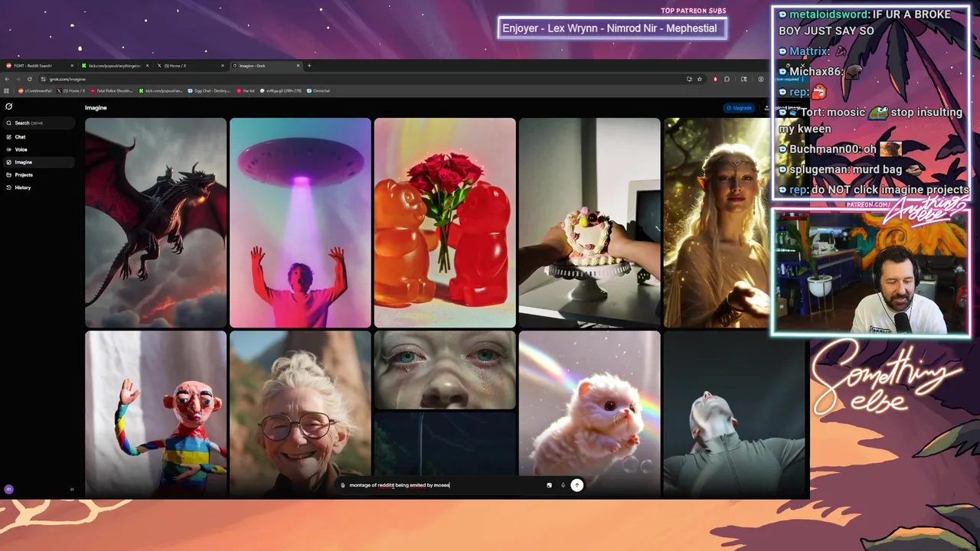Screen dimensions: 980x551
Task: Click the red extension icon in toolbar
Action: point(715,79)
